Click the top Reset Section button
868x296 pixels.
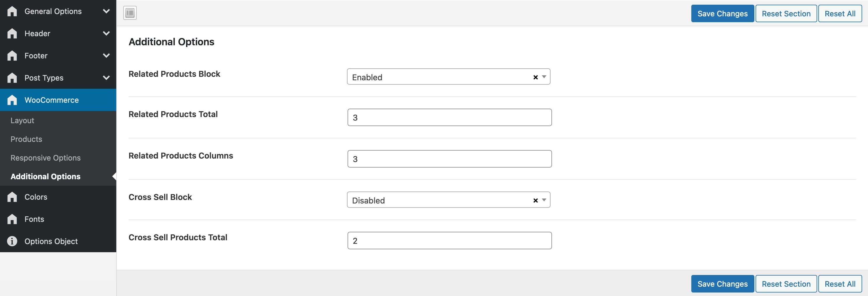coord(786,13)
